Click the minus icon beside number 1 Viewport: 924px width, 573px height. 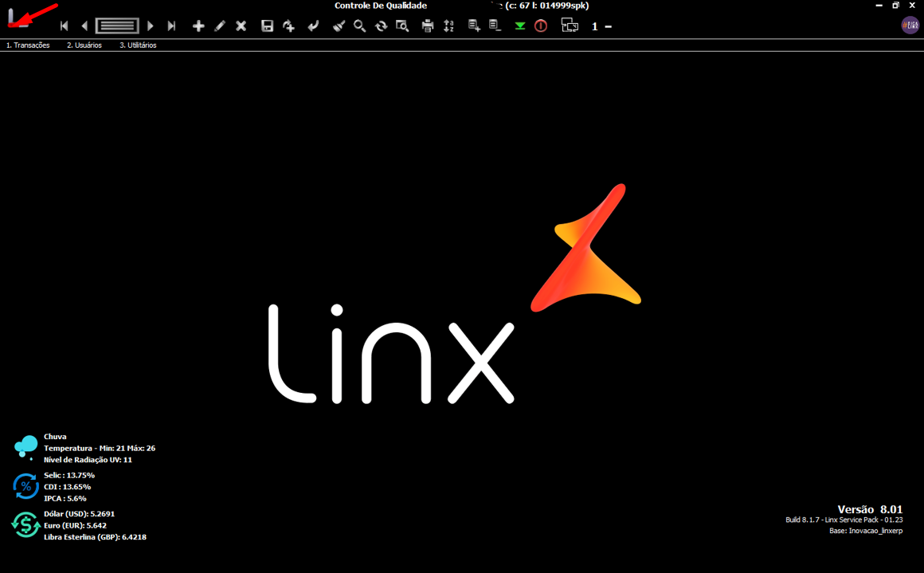tap(608, 26)
